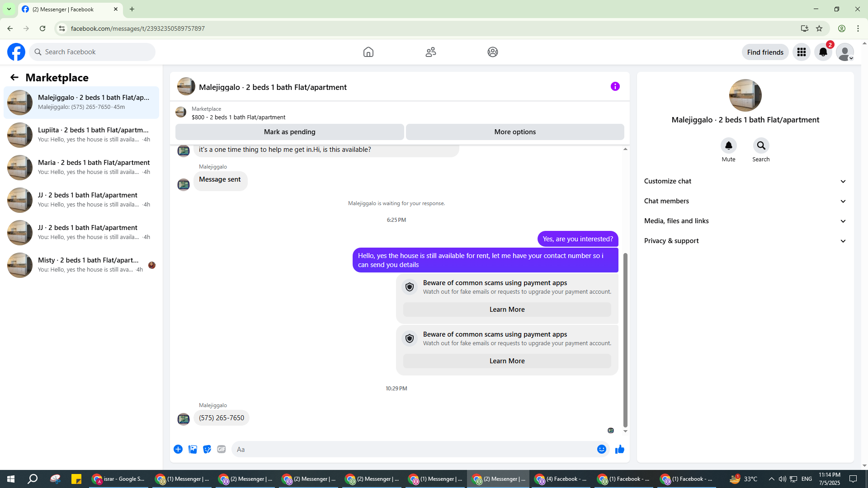This screenshot has width=868, height=488.
Task: Expand Privacy & support section
Action: [x=745, y=241]
